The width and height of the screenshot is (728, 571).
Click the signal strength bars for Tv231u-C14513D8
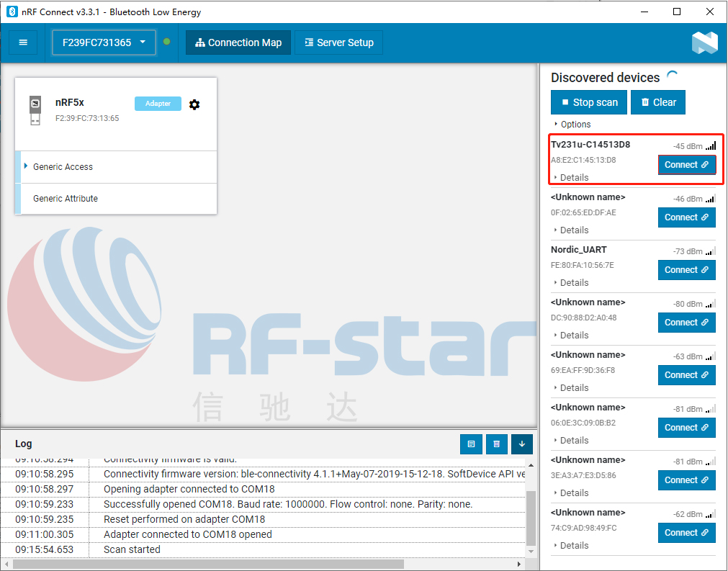pos(711,145)
